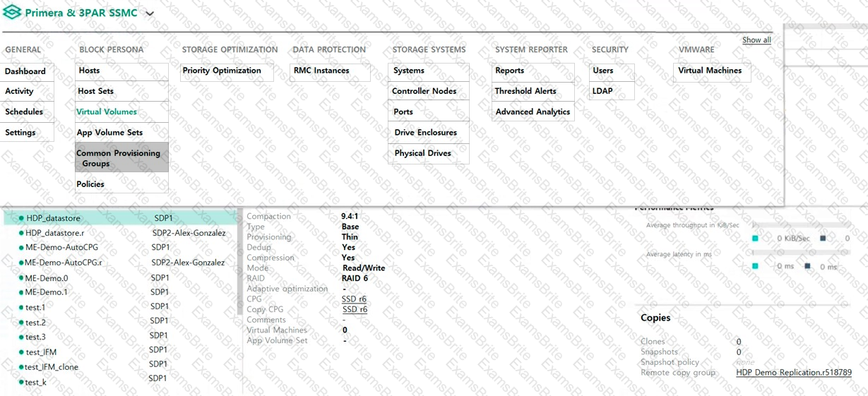Open Advanced Analytics under System Reporter
Screen dimensions: 868x396
[533, 112]
